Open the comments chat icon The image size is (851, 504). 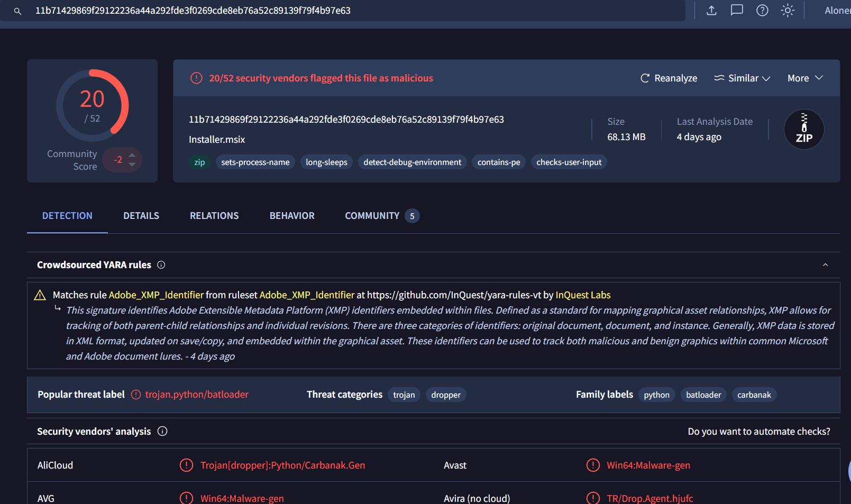[737, 11]
